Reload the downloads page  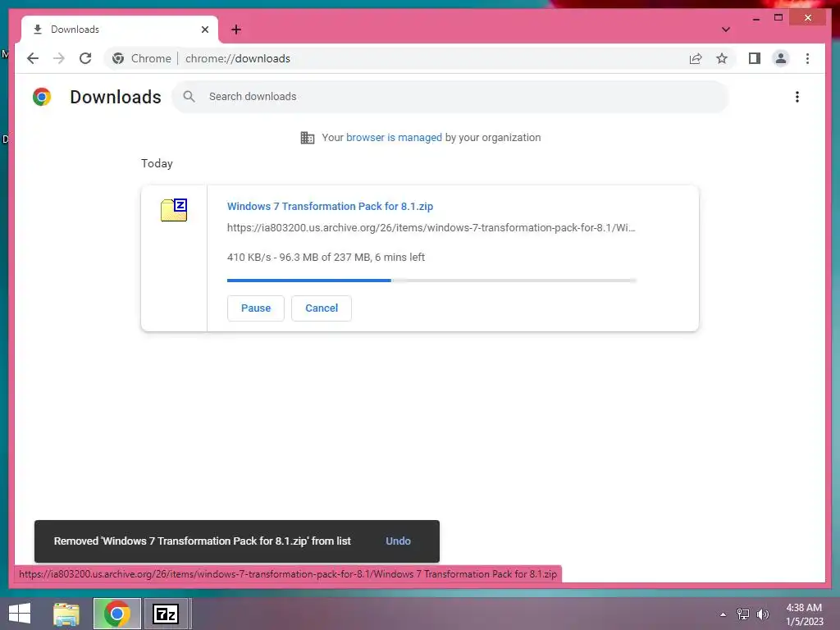tap(85, 58)
